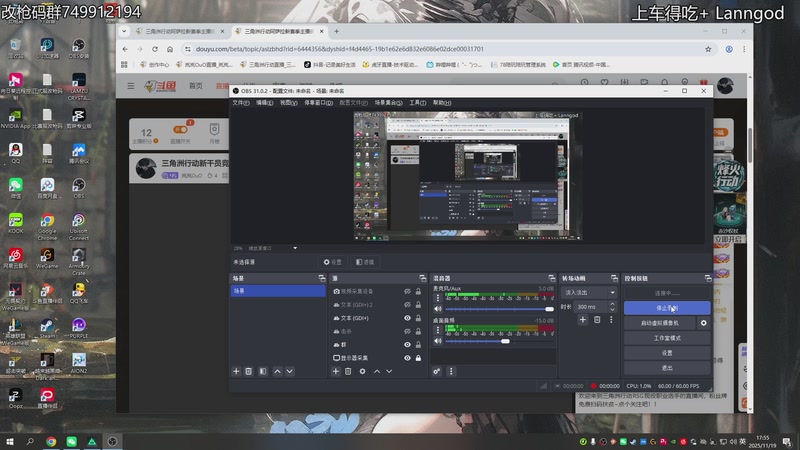Open the 视图(V) menu in OBS
800x450 pixels.
coord(288,103)
